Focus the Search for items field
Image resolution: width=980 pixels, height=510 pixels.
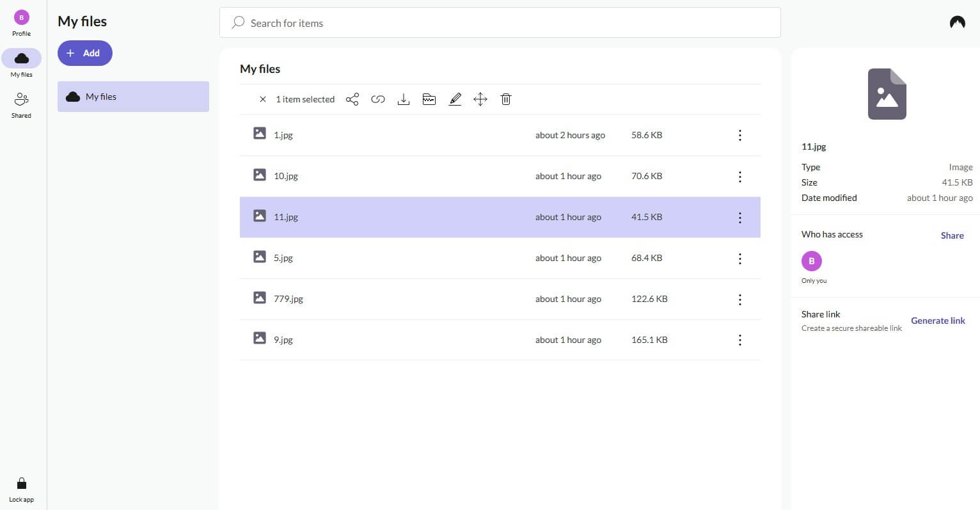[500, 22]
